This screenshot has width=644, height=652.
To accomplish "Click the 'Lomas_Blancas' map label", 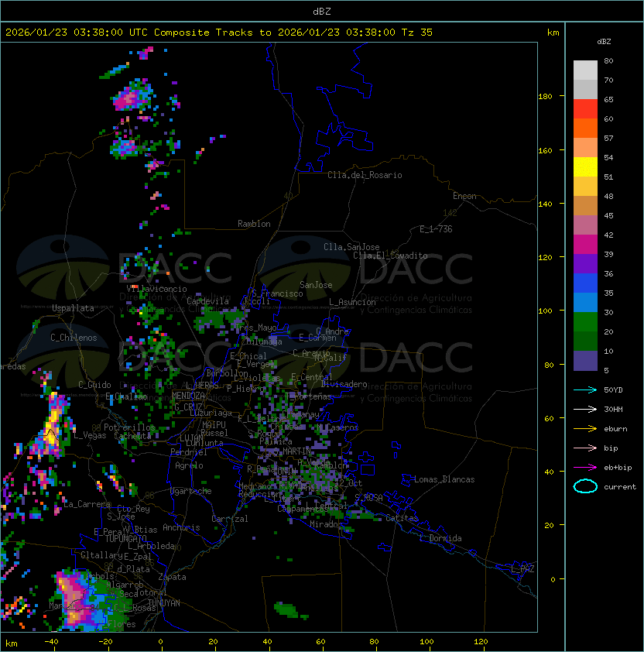I will (x=444, y=479).
